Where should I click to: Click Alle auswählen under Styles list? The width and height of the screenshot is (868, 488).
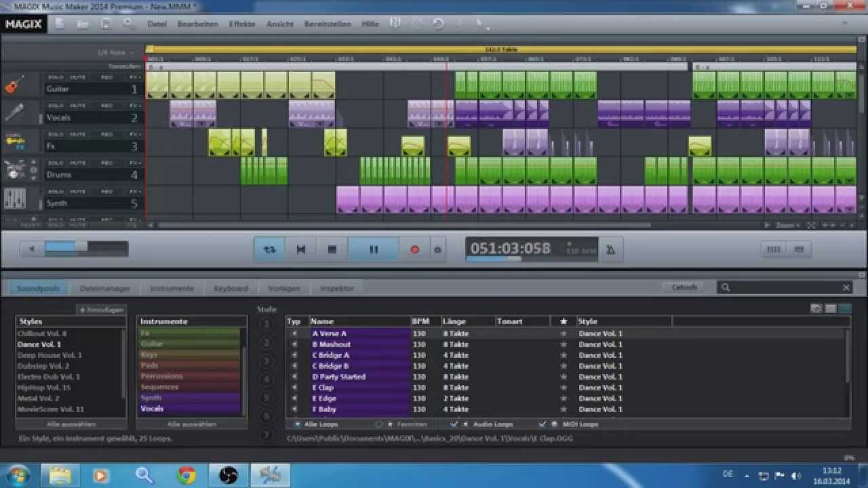point(71,424)
